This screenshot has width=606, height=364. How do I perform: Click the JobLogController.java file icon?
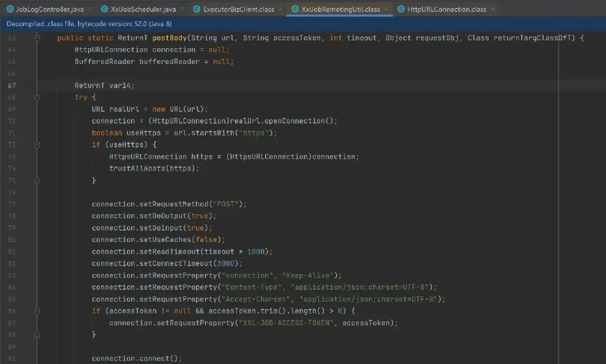10,10
